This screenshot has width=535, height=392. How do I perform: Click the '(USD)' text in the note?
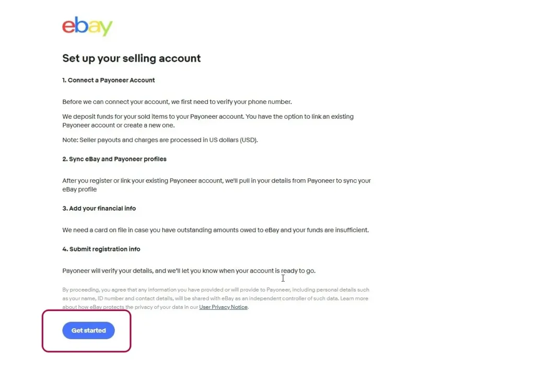(247, 140)
